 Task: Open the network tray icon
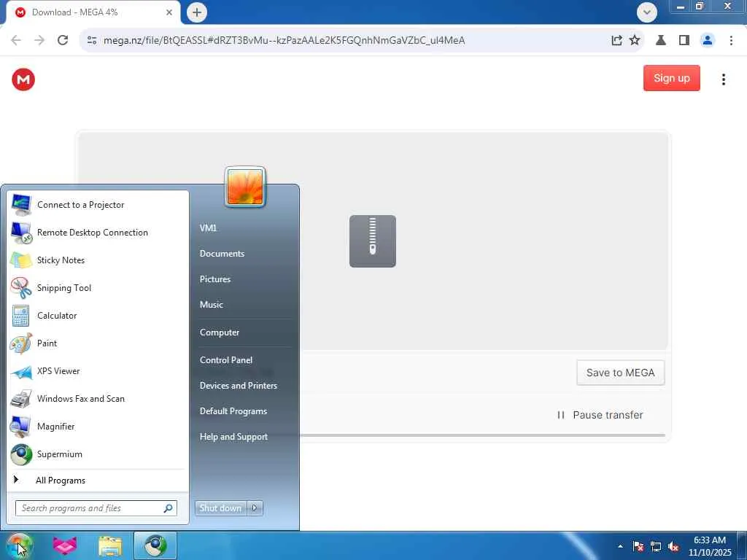656,546
